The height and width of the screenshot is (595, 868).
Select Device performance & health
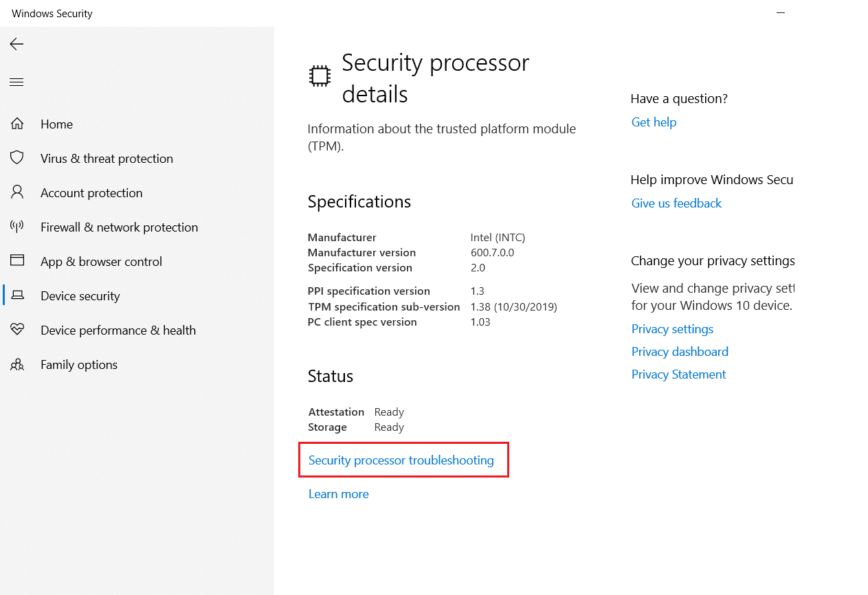click(118, 330)
